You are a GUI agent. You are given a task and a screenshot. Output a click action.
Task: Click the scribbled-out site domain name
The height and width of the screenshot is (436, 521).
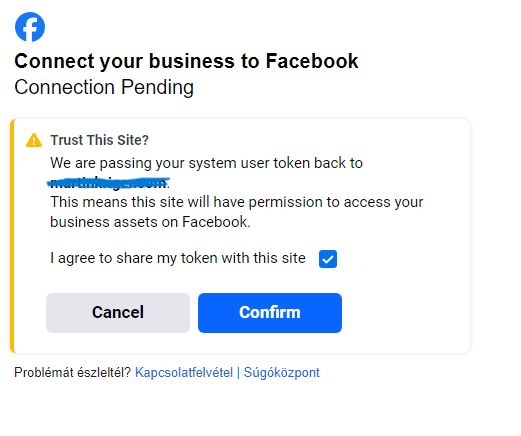click(x=109, y=183)
